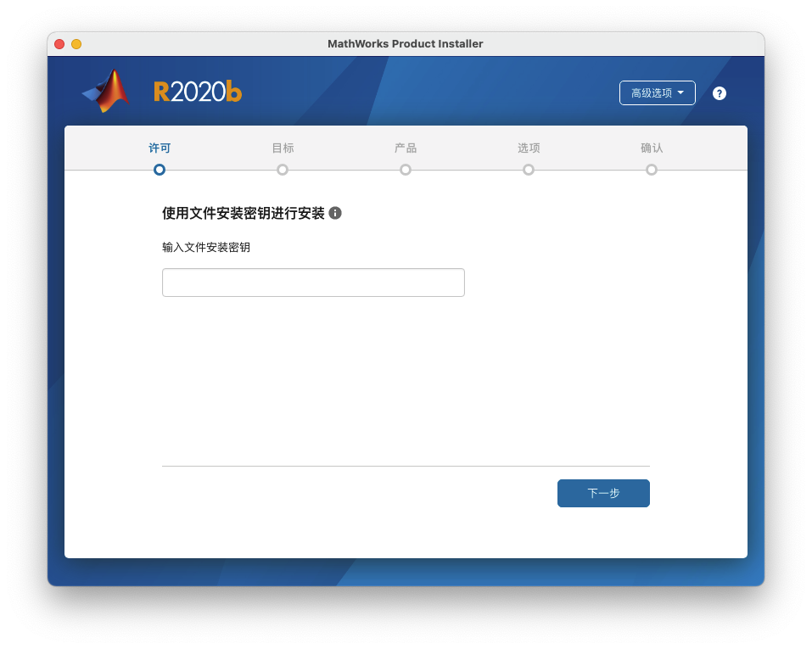Click the 确认 step circle marker
This screenshot has width=812, height=649.
(652, 170)
